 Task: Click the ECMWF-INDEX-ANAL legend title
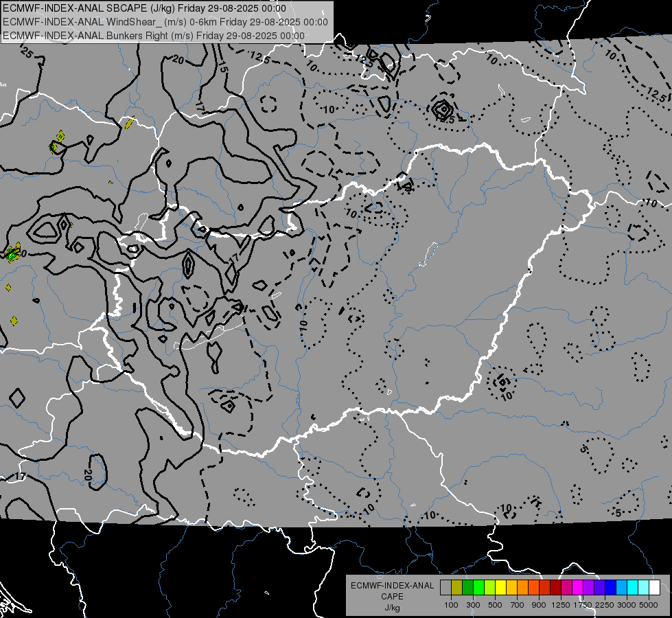click(392, 586)
